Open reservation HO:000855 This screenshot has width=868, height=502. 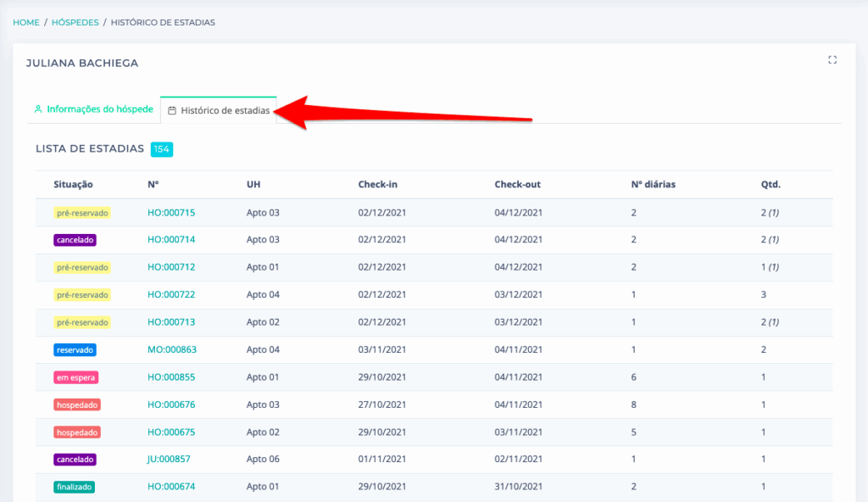coord(171,377)
